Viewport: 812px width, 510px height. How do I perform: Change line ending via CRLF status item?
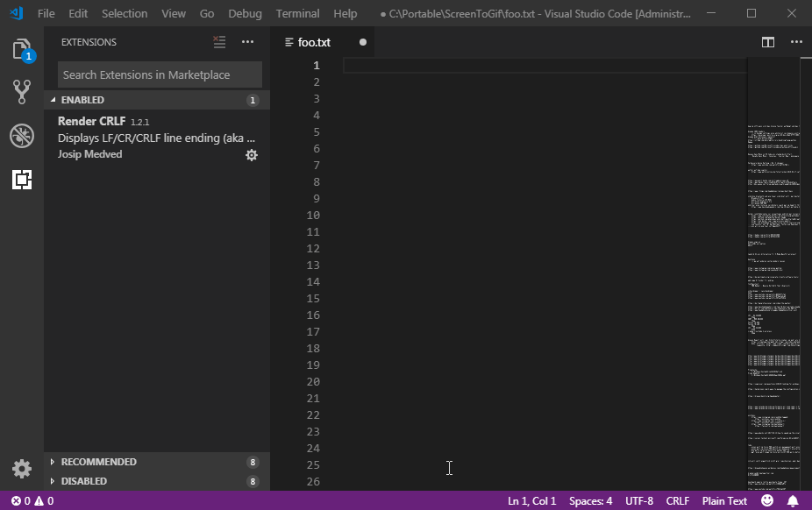pyautogui.click(x=677, y=500)
